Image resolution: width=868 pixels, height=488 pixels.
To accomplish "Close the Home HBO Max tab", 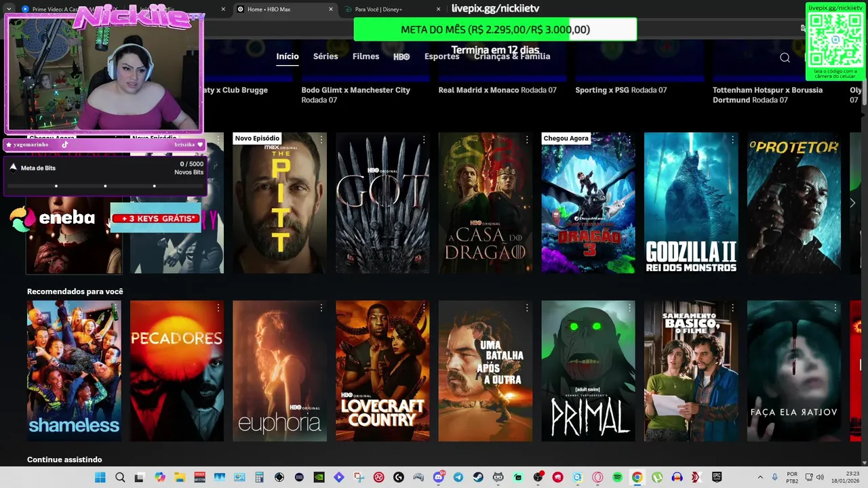I will point(331,9).
